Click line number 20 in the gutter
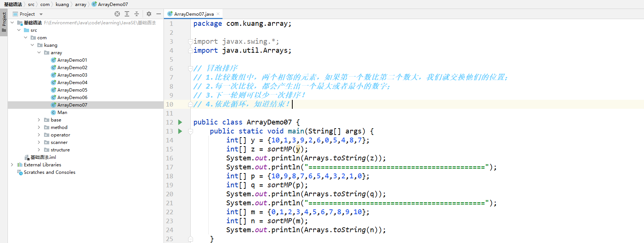This screenshot has height=243, width=644. point(169,194)
